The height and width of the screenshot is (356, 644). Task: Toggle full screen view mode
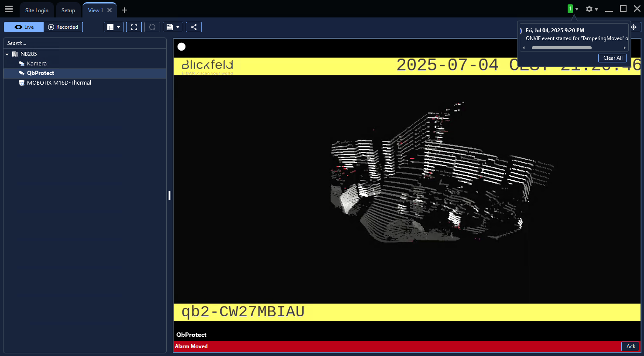(134, 27)
